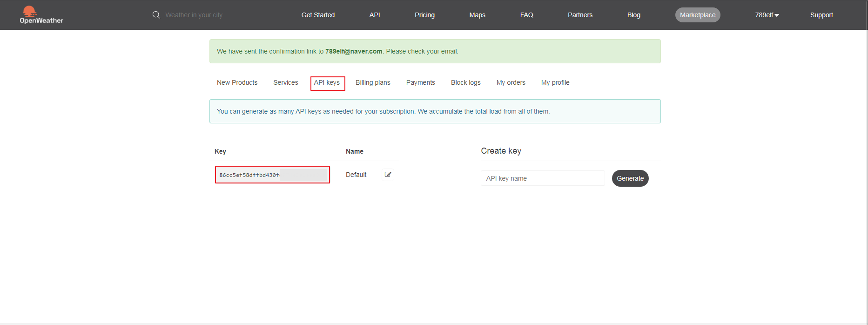This screenshot has width=868, height=325.
Task: Open the Blog link
Action: tap(633, 15)
